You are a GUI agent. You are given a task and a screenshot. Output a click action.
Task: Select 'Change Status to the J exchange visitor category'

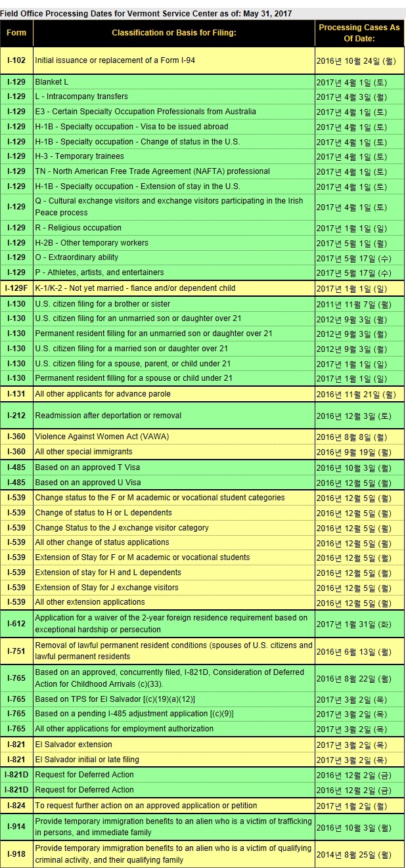click(122, 528)
